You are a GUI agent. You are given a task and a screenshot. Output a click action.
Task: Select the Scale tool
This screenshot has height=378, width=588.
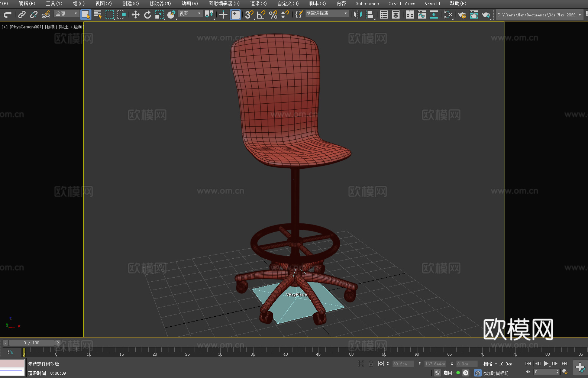159,14
